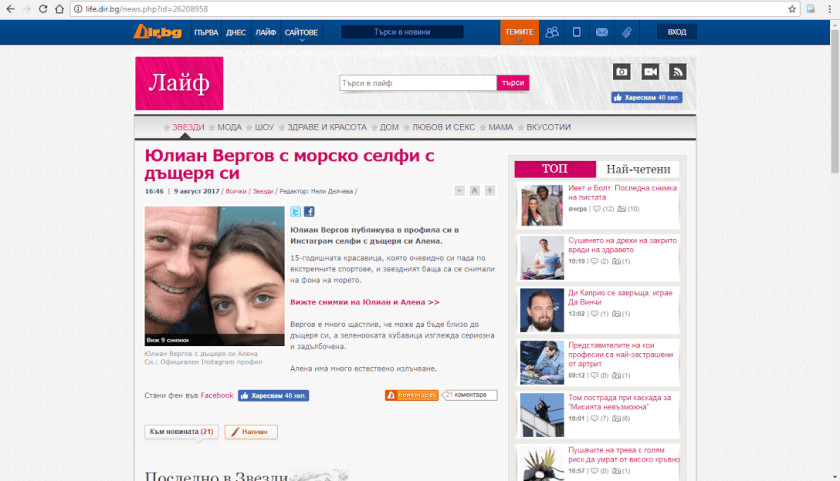The width and height of the screenshot is (840, 481).
Task: Click the browser address bar URL
Action: click(146, 9)
